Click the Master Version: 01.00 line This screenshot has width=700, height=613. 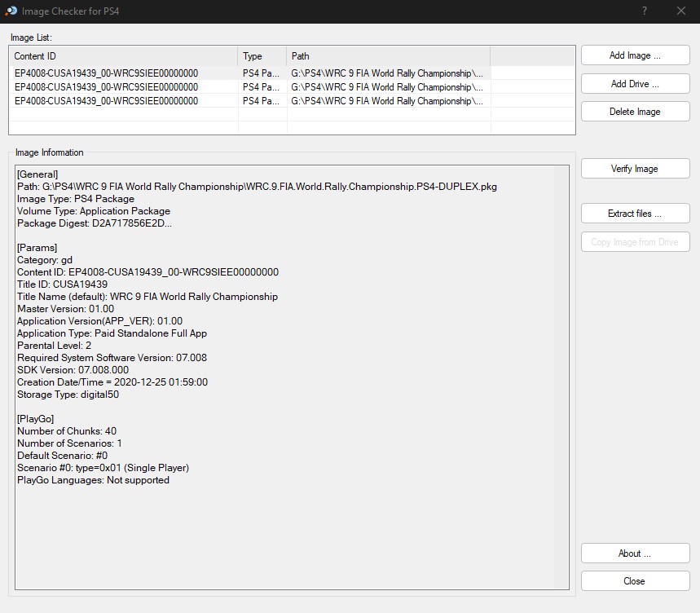point(66,308)
